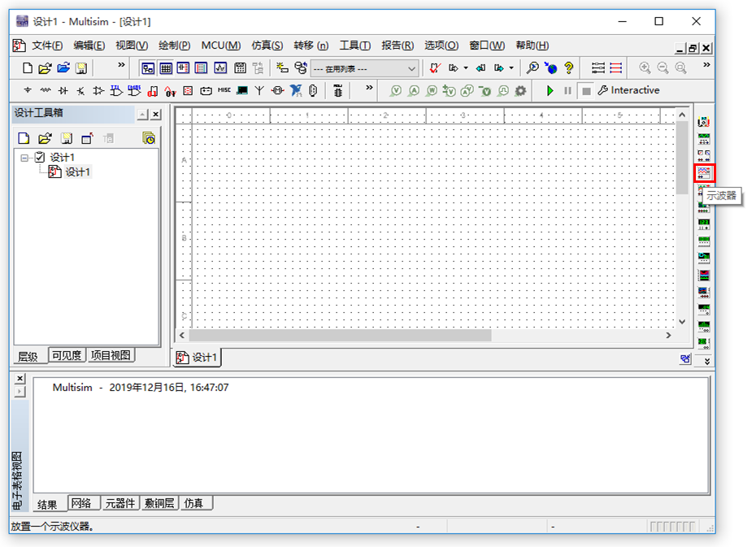Expand zoom toolbar overflow chevron

(706, 64)
